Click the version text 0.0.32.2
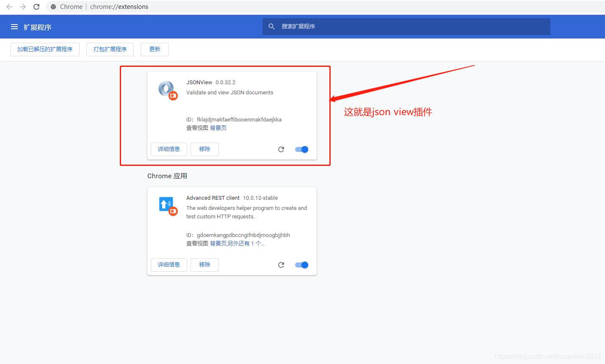This screenshot has width=605, height=364. tap(225, 83)
